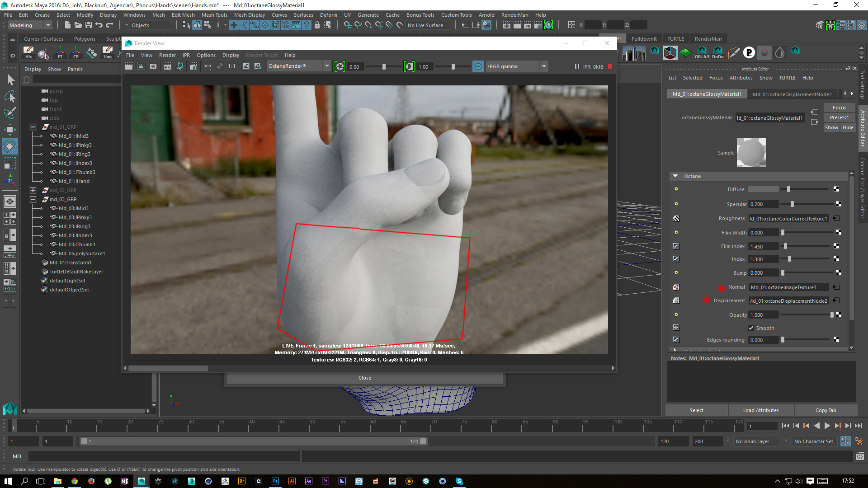Switch to the Md_01:octaneDisplacementNode2 tab

coord(792,94)
